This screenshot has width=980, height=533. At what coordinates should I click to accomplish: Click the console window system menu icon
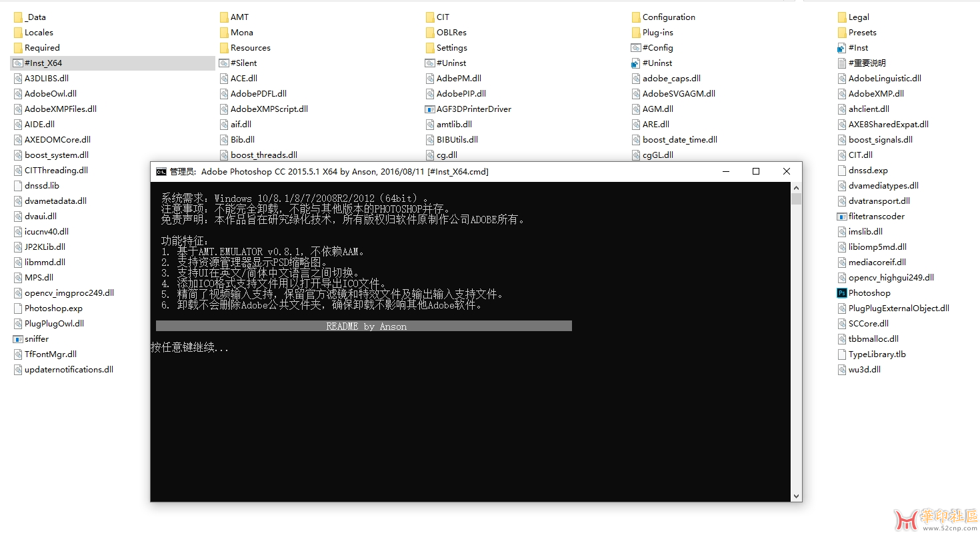tap(161, 171)
